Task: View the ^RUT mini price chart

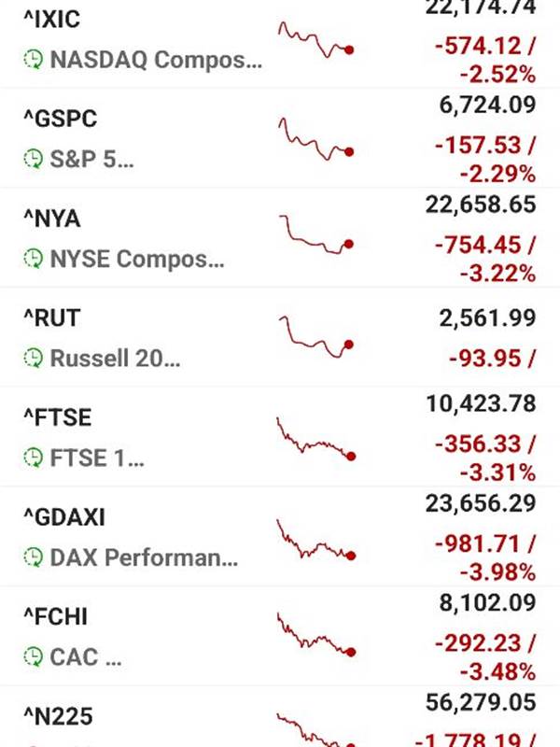Action: pyautogui.click(x=316, y=336)
